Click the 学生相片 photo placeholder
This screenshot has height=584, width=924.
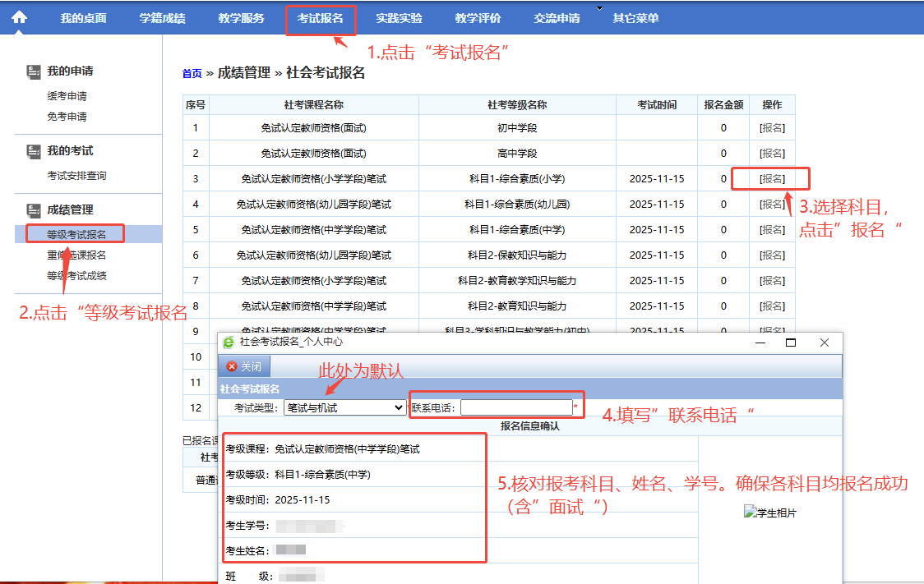pos(769,513)
